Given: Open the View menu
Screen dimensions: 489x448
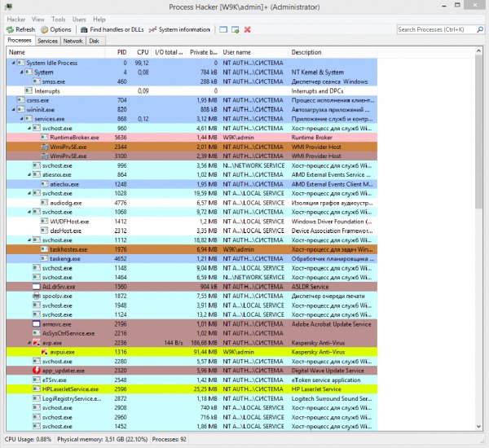Looking at the screenshot, I should [x=38, y=20].
